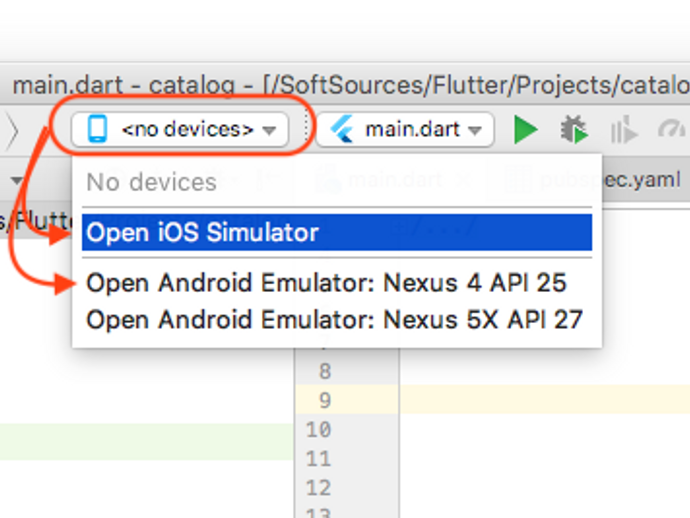Click the phone device icon

97,129
